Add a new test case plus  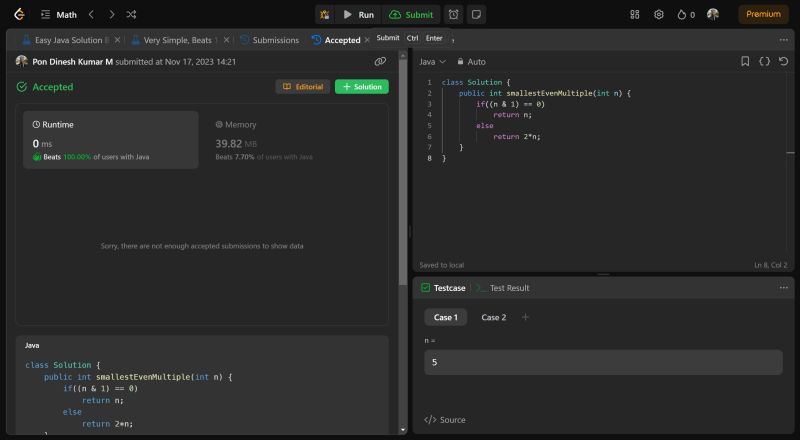coord(525,317)
